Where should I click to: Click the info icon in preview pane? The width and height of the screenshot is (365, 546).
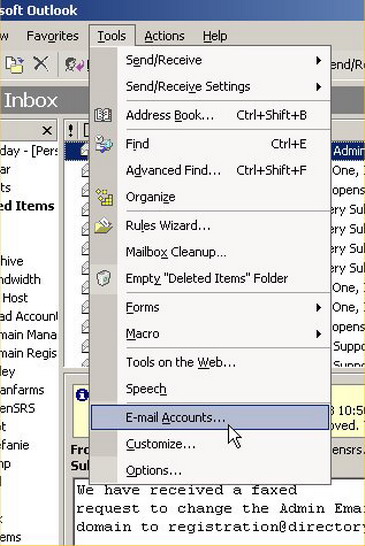[x=82, y=395]
